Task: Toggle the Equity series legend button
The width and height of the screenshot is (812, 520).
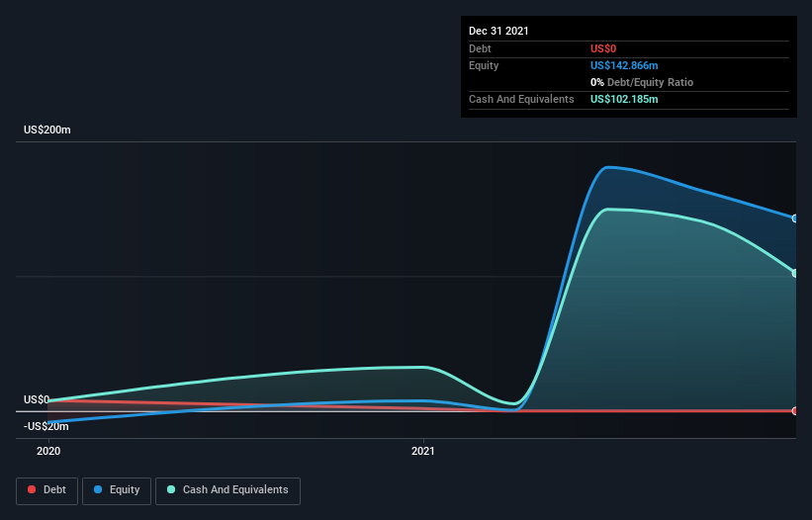Action: tap(117, 490)
